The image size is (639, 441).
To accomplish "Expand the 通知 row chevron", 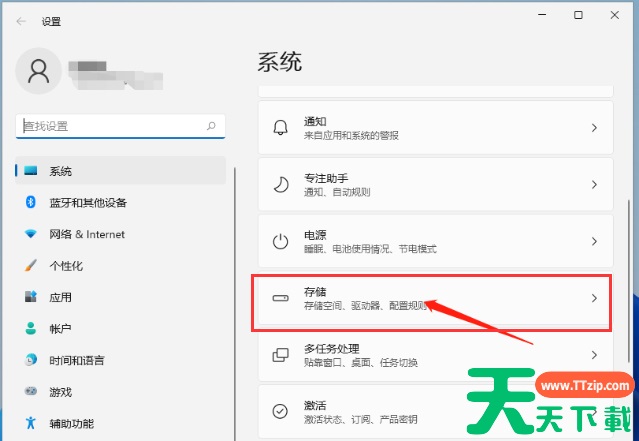I will point(594,128).
